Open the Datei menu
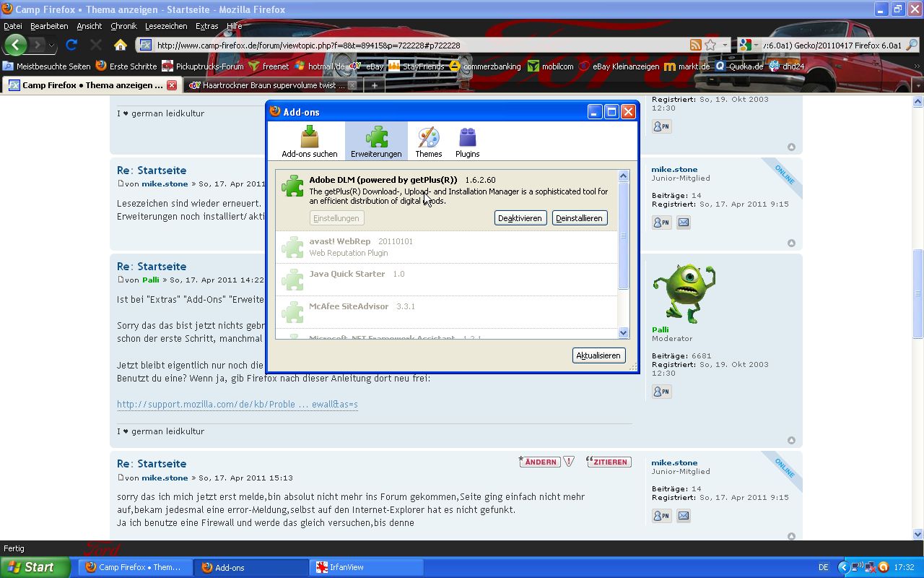924x578 pixels. (x=13, y=26)
